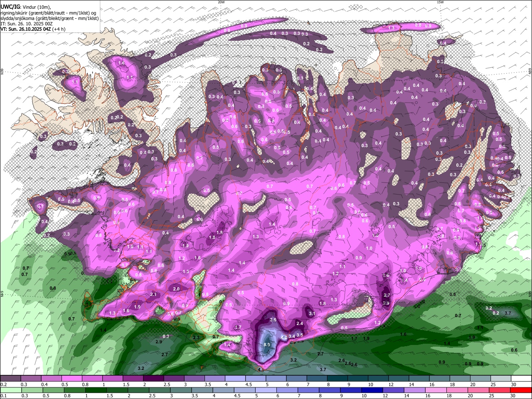This screenshot has height=399, width=532.
Task: Pick the dark 2 swatch in the upper legend
Action: pos(153,379)
